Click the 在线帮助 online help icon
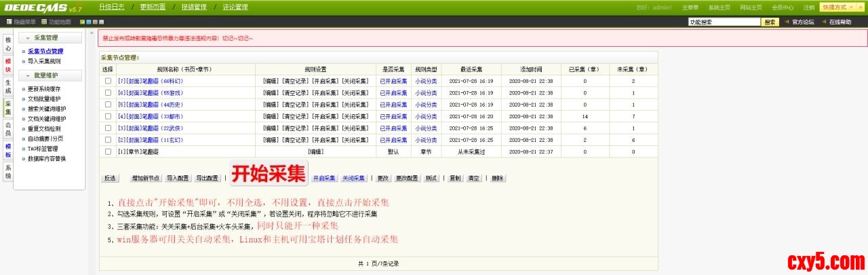 coord(823,22)
